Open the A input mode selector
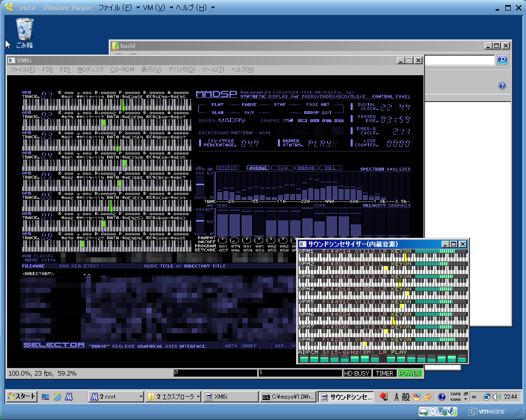The width and height of the screenshot is (526, 420). click(x=397, y=397)
